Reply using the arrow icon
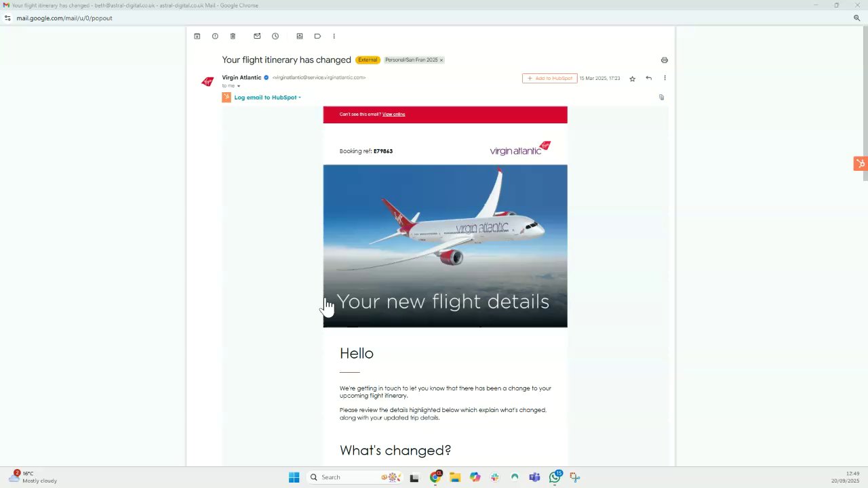Screen dimensions: 868x488 649,78
